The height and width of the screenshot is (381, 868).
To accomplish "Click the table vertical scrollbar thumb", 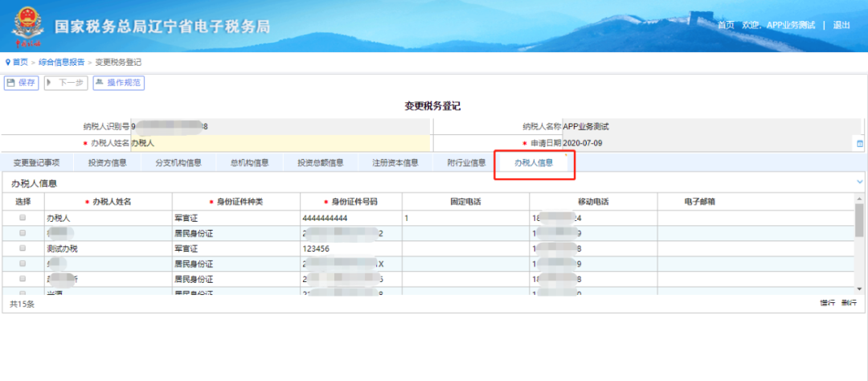I will pyautogui.click(x=858, y=219).
